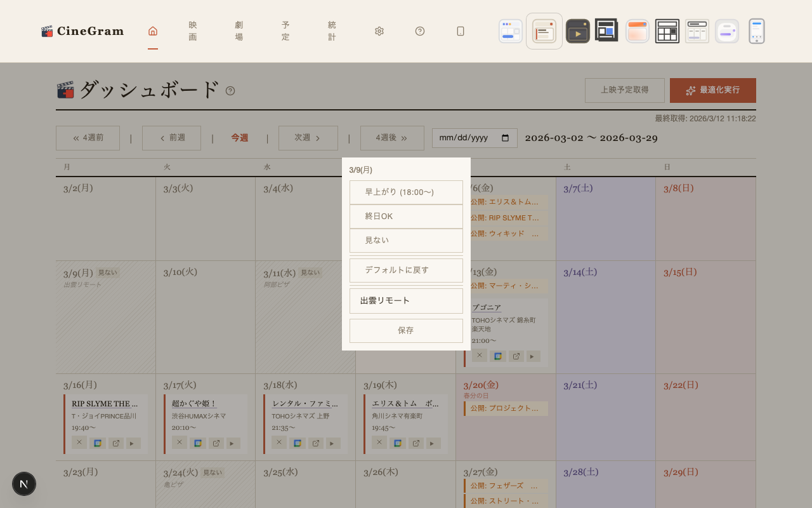Select the black-and-white grid table theme icon
This screenshot has height=508, width=812.
point(667,31)
